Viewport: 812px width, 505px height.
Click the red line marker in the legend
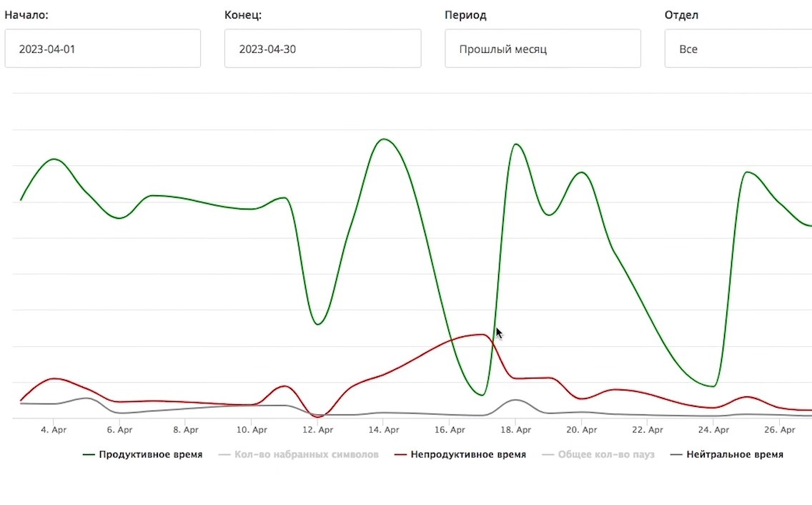[x=401, y=454]
